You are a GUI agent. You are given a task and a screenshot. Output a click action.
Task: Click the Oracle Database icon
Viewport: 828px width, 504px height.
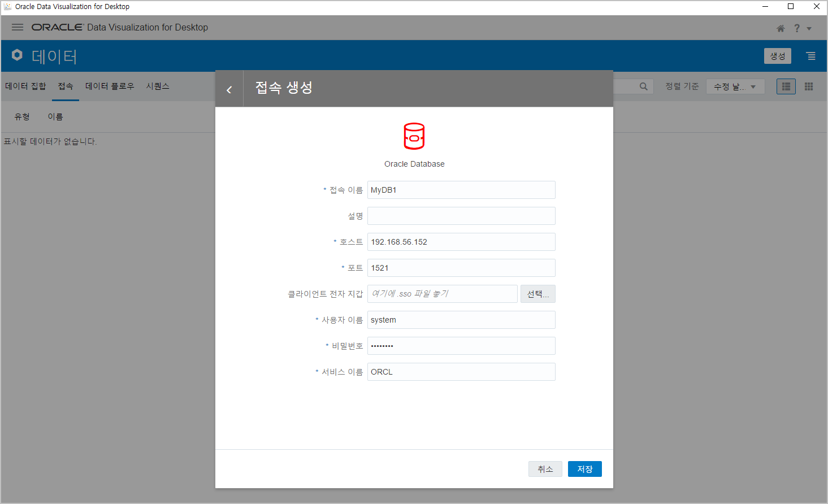point(414,136)
